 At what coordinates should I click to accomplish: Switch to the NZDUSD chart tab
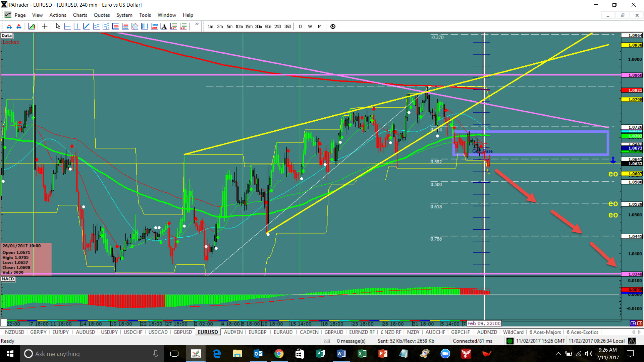click(15, 332)
